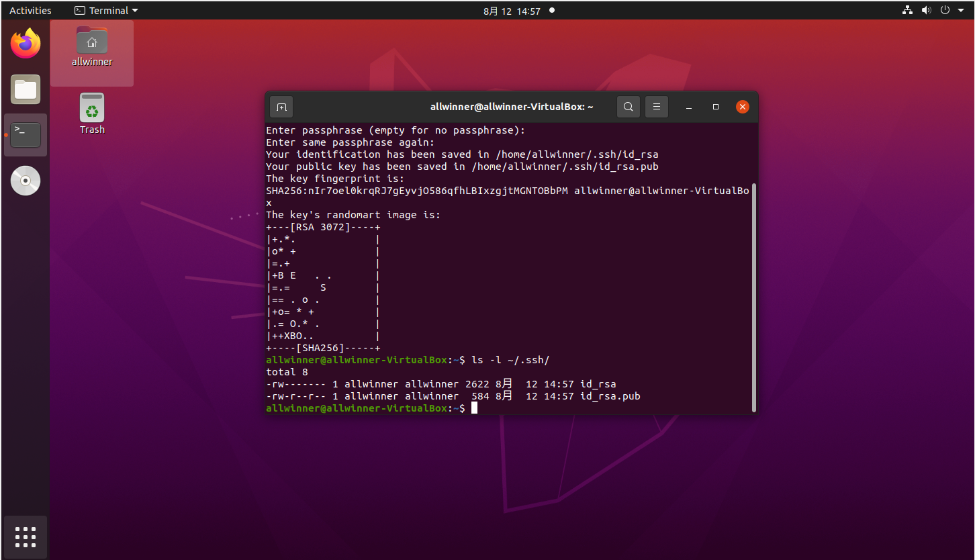Open the clock and calendar panel
This screenshot has height=560, width=975.
pos(512,11)
